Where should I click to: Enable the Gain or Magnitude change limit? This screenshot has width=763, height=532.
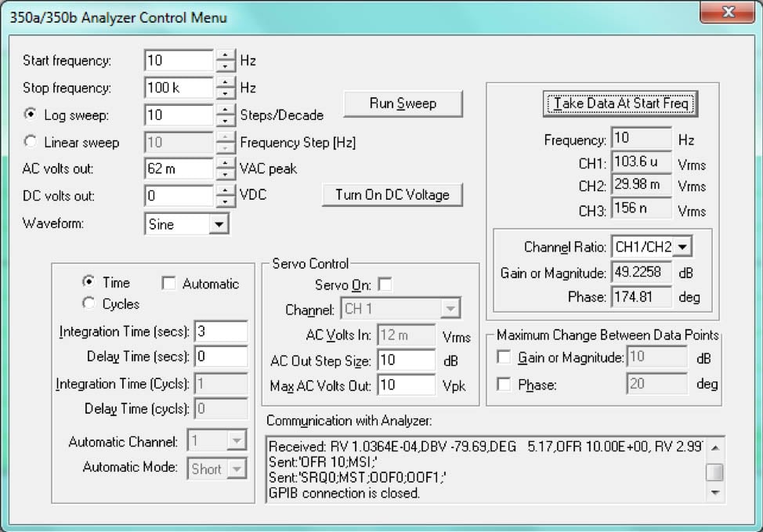(x=505, y=356)
